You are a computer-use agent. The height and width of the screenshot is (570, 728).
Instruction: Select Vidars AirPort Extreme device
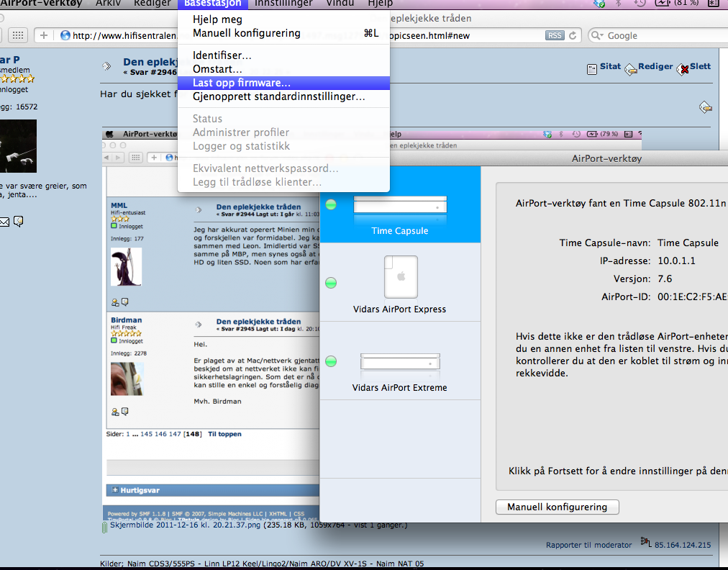pyautogui.click(x=400, y=361)
